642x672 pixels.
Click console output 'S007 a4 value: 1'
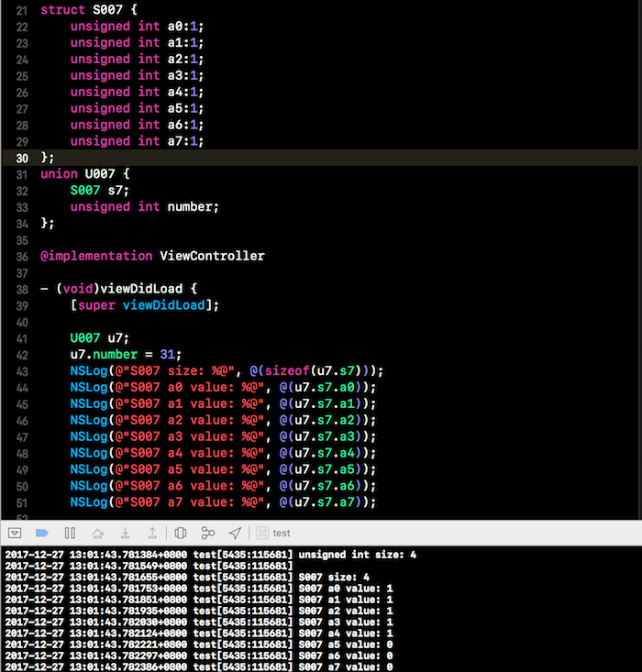point(346,633)
